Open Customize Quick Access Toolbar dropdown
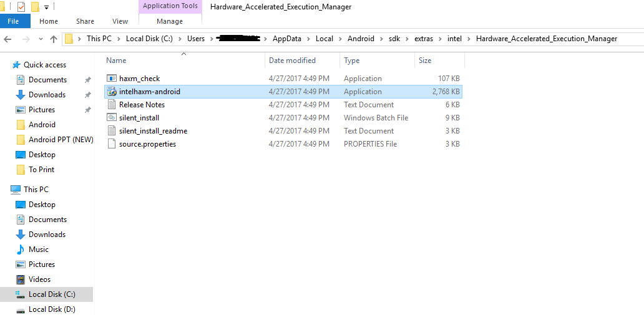The height and width of the screenshot is (315, 644). tap(46, 7)
